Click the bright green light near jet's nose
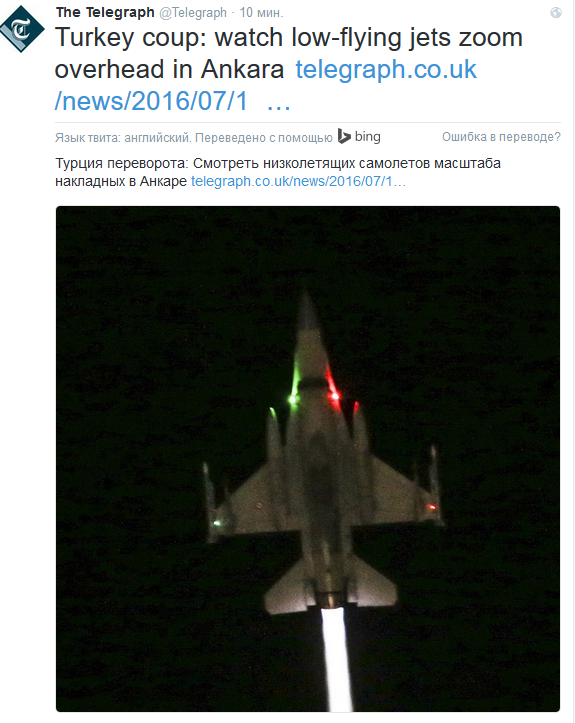Viewport: 575px width, 723px height. (292, 398)
